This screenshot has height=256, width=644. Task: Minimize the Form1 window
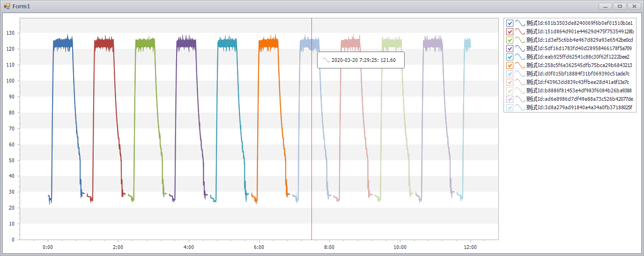[x=606, y=6]
